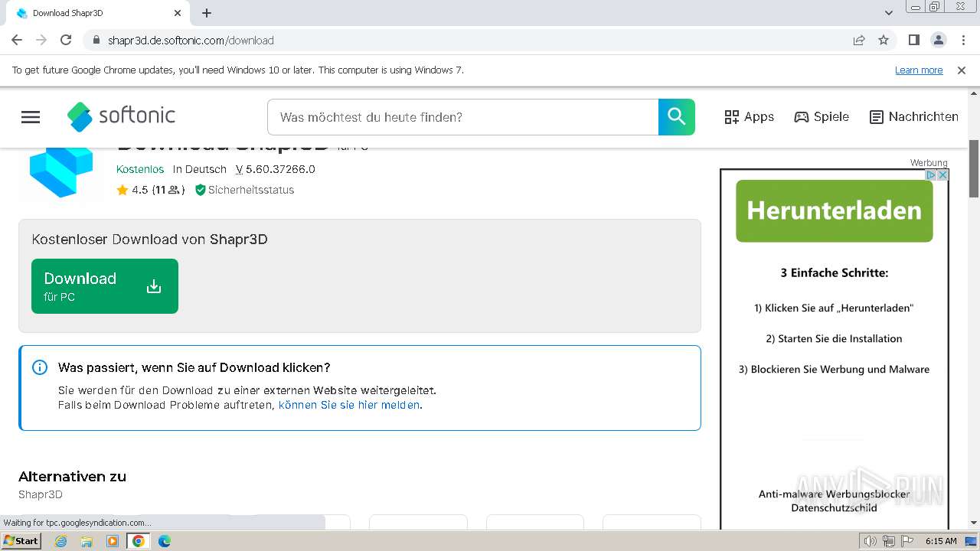Image resolution: width=980 pixels, height=551 pixels.
Task: Click the Shapr3D app logo
Action: [61, 173]
